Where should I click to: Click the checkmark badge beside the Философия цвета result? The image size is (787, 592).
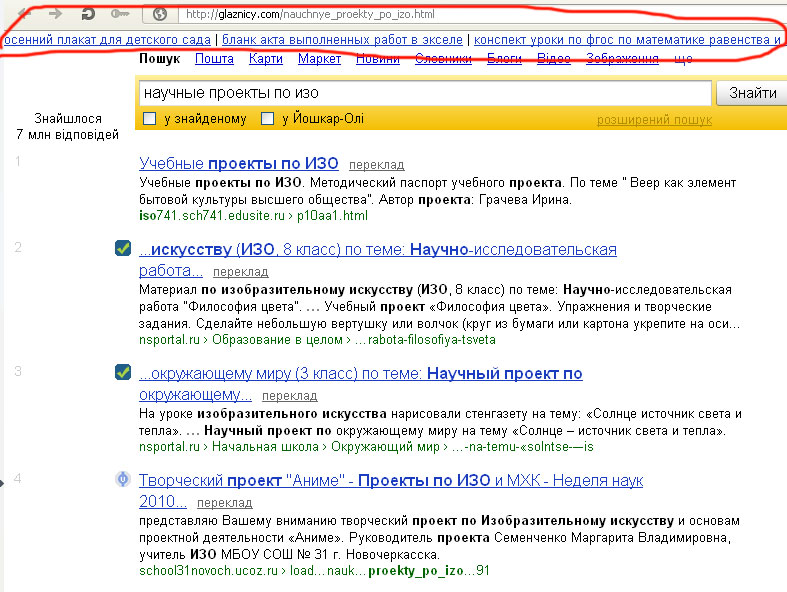tap(123, 248)
